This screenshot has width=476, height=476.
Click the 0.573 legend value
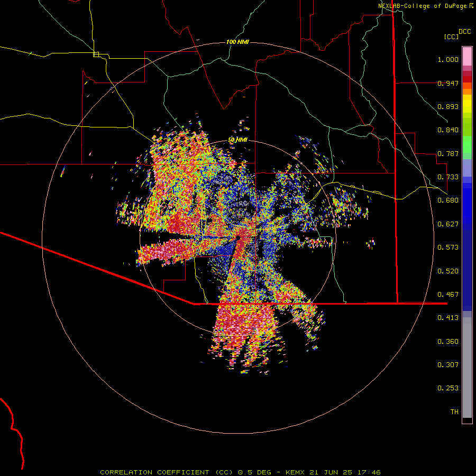click(x=448, y=248)
